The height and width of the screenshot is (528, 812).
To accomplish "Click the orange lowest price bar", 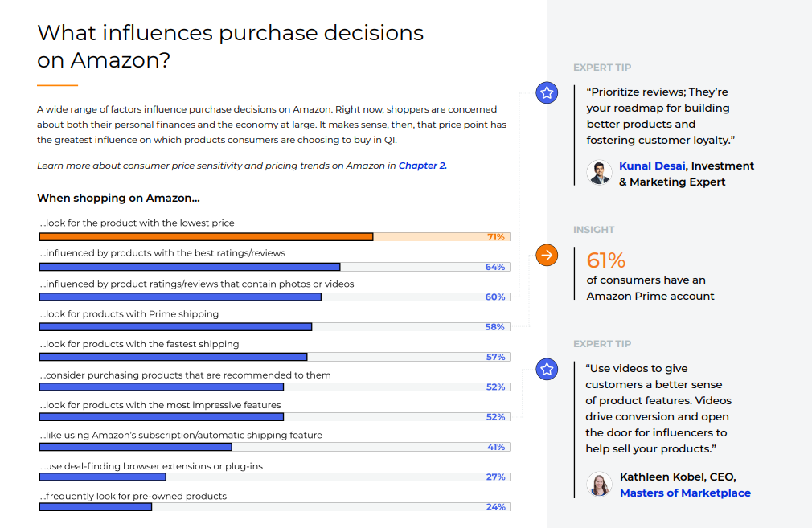I will (x=206, y=237).
